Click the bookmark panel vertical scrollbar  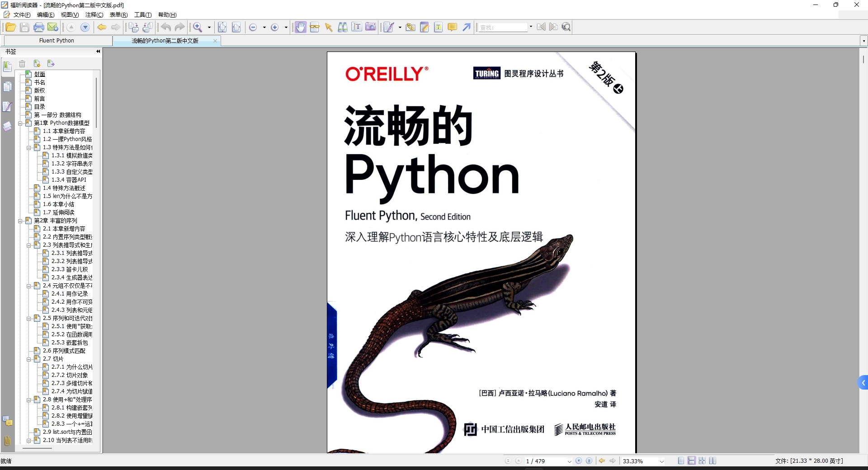point(96,102)
